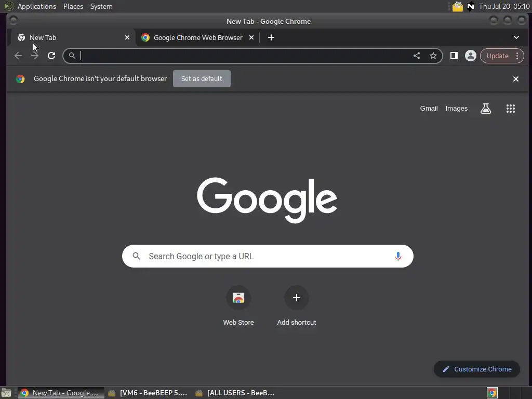Screen dimensions: 532x399
Task: Go back with the left arrow
Action: [18, 56]
